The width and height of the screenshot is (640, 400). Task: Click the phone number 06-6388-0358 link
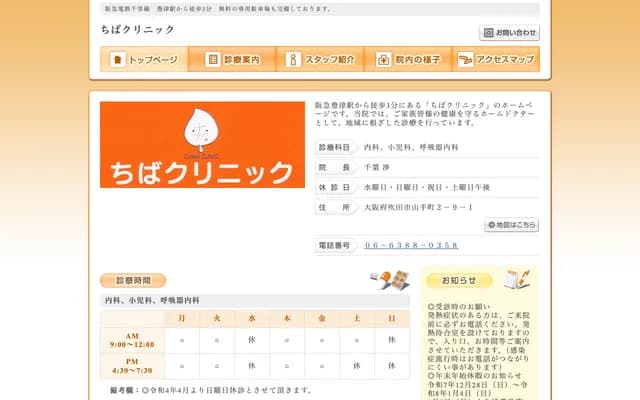411,245
